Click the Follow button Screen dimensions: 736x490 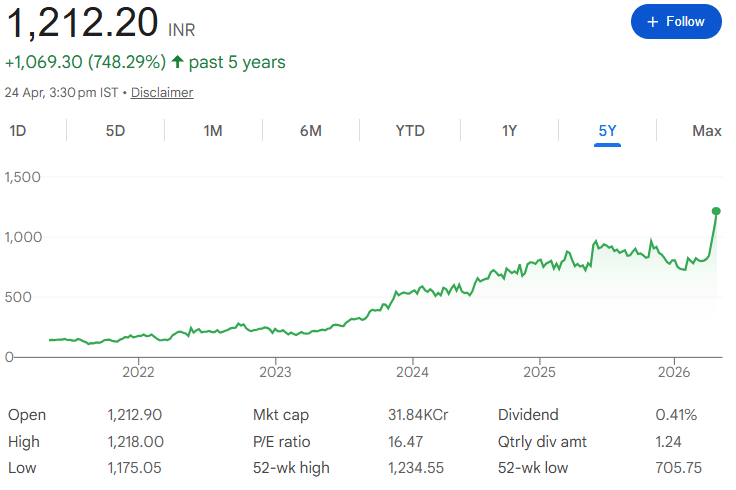tap(676, 21)
